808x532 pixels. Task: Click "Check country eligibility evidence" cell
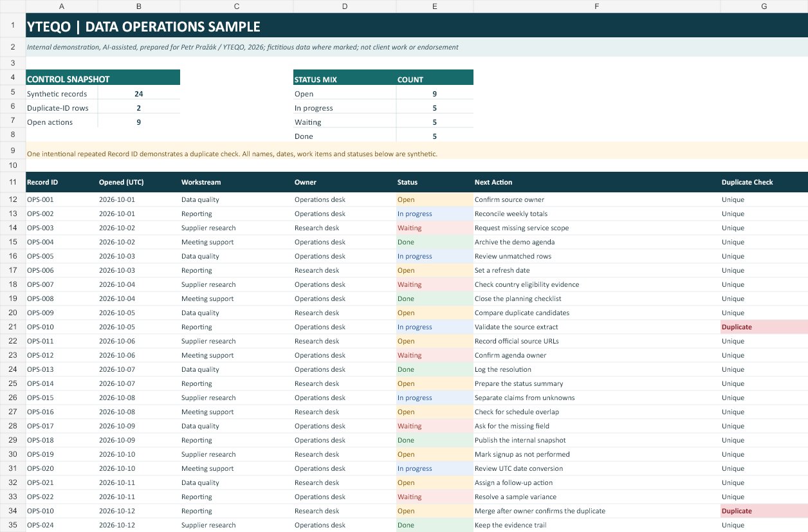click(597, 284)
